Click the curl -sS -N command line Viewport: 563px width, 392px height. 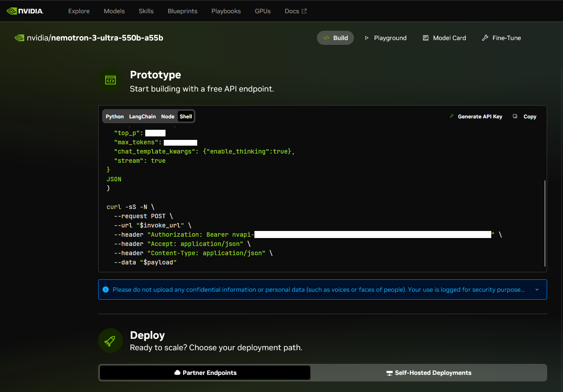tap(130, 207)
